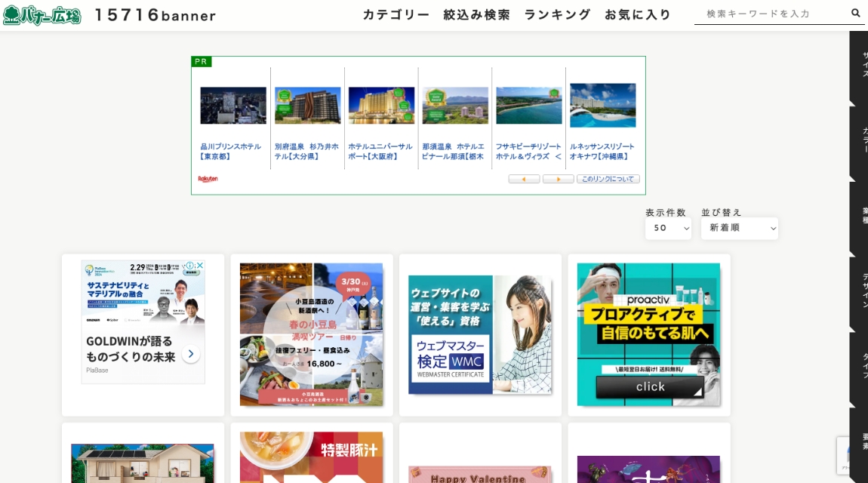The height and width of the screenshot is (483, 868).
Task: Open the お気に入り menu item
Action: pos(638,15)
